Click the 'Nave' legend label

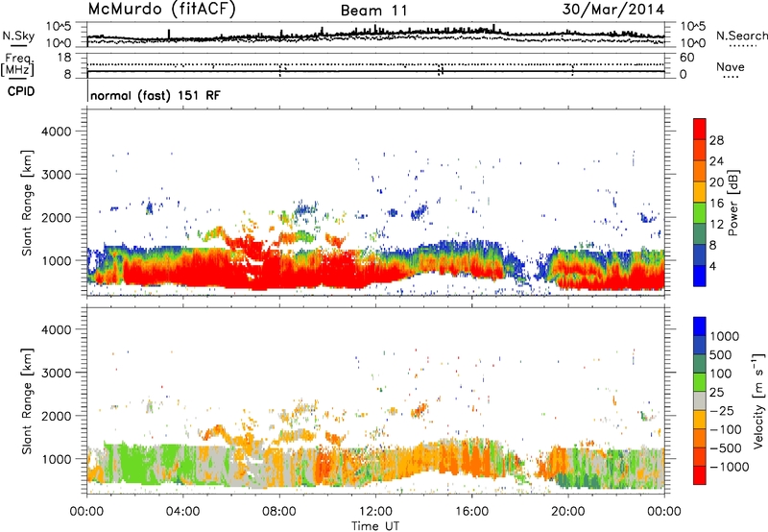pos(731,66)
